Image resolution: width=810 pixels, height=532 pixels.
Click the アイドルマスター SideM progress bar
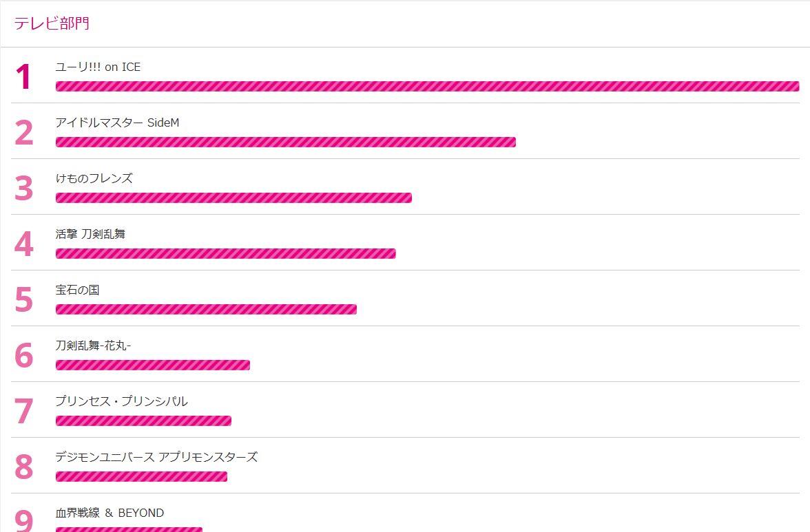286,142
